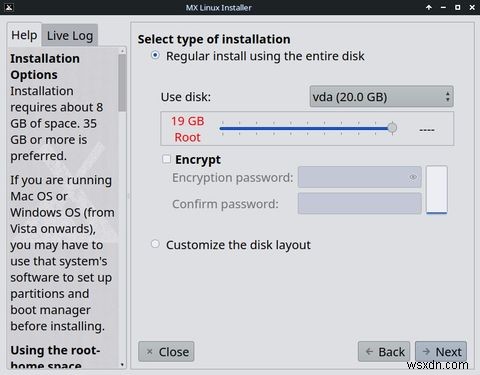Screen dimensions: 480x375
Task: Proceed with the Next button
Action: (441, 351)
